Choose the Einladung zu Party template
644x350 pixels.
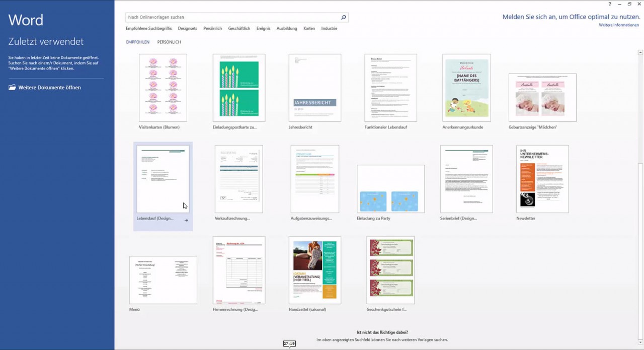point(390,188)
